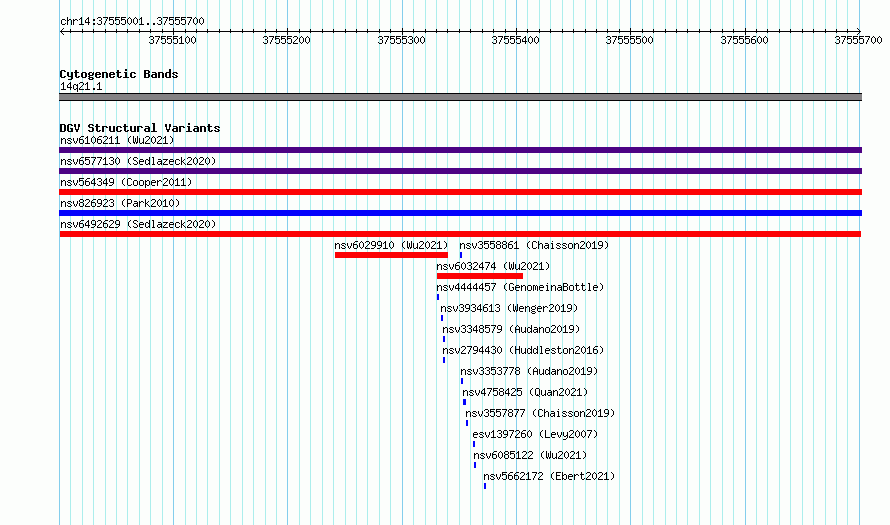Image resolution: width=890 pixels, height=525 pixels.
Task: Open nsv6577130 (Sedlazeck2020) variant label
Action: 138,161
